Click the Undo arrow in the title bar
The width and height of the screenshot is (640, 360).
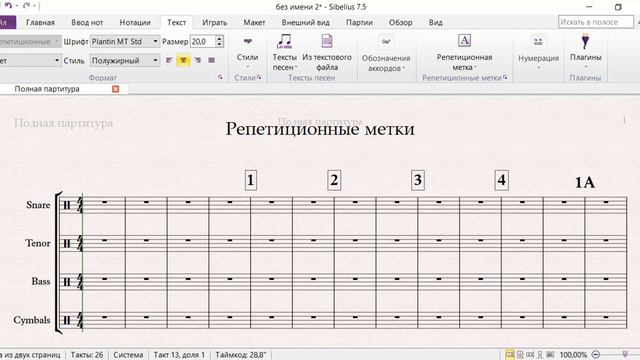click(x=8, y=6)
